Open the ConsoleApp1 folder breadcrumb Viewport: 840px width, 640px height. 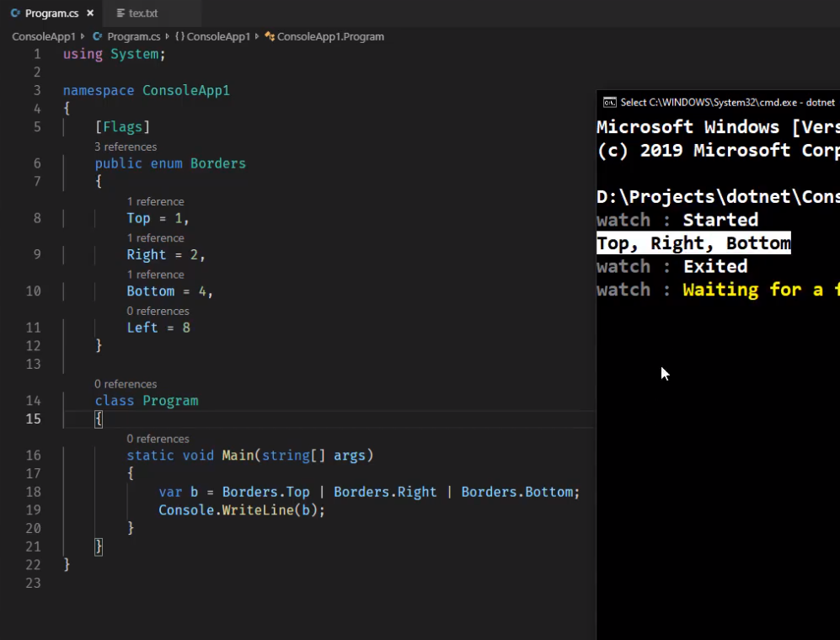[x=44, y=37]
